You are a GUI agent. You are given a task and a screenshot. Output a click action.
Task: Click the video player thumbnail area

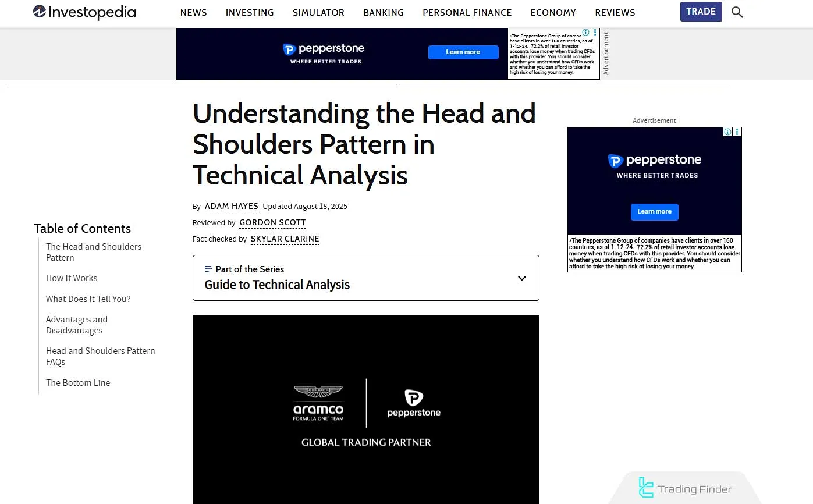(365, 409)
